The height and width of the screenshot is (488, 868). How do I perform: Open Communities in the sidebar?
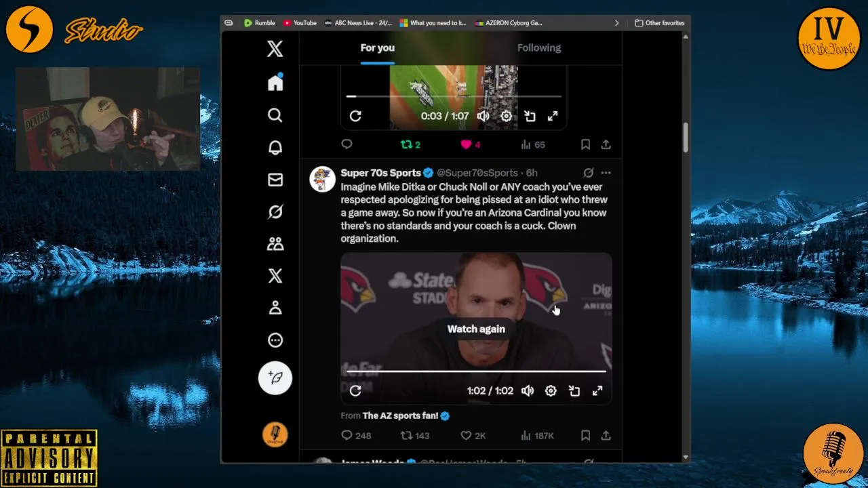(x=275, y=244)
